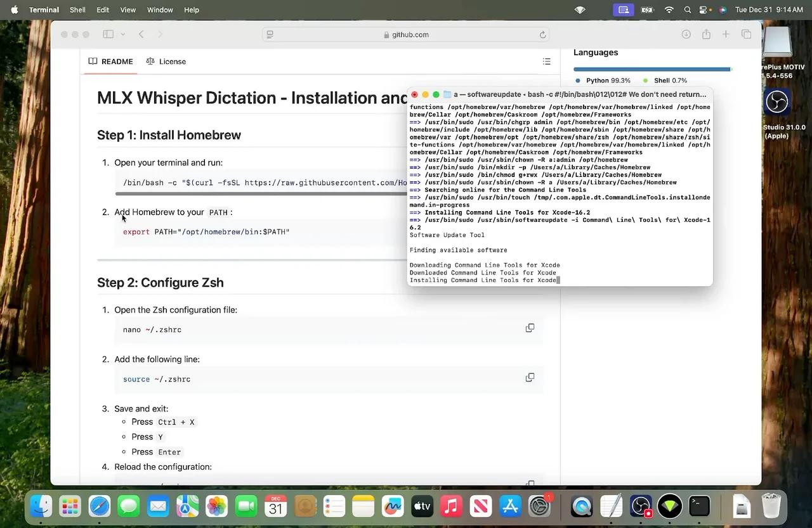The height and width of the screenshot is (528, 812).
Task: Click the battery status icon
Action: 646,10
